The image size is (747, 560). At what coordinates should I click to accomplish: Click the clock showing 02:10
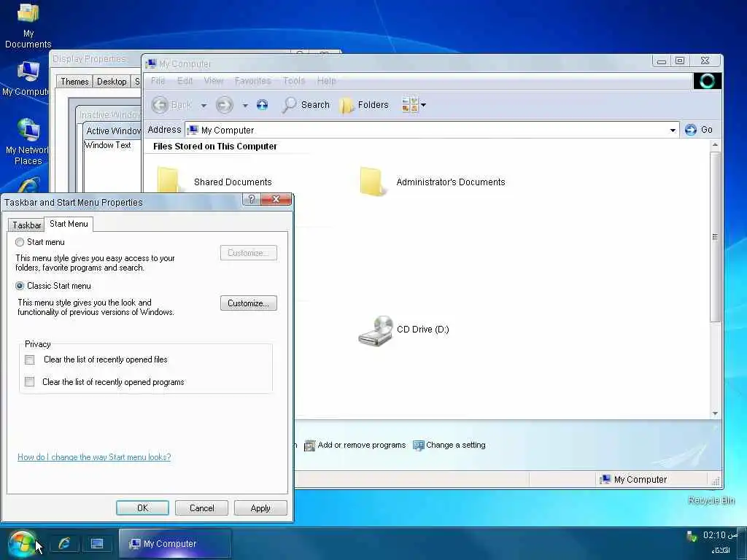[720, 535]
